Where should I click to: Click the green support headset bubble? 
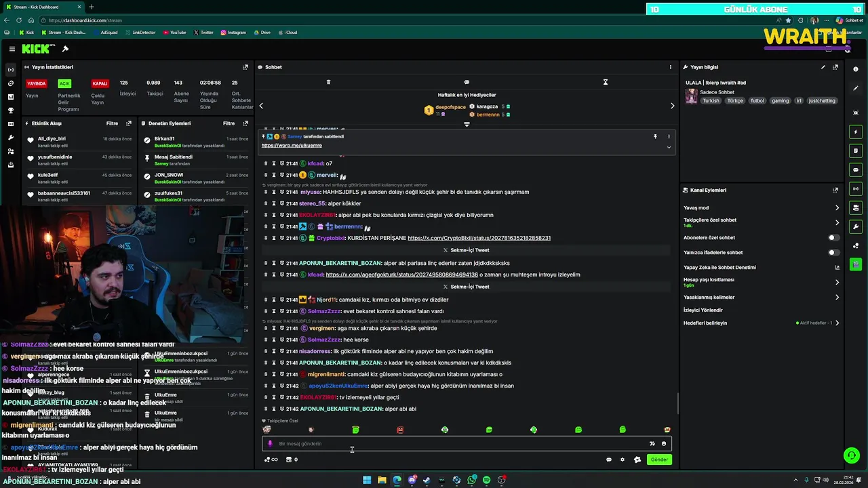click(x=851, y=455)
